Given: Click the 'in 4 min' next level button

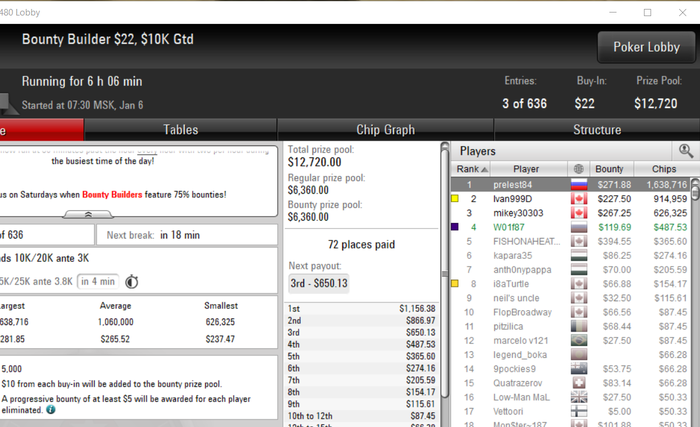Looking at the screenshot, I should (x=98, y=281).
